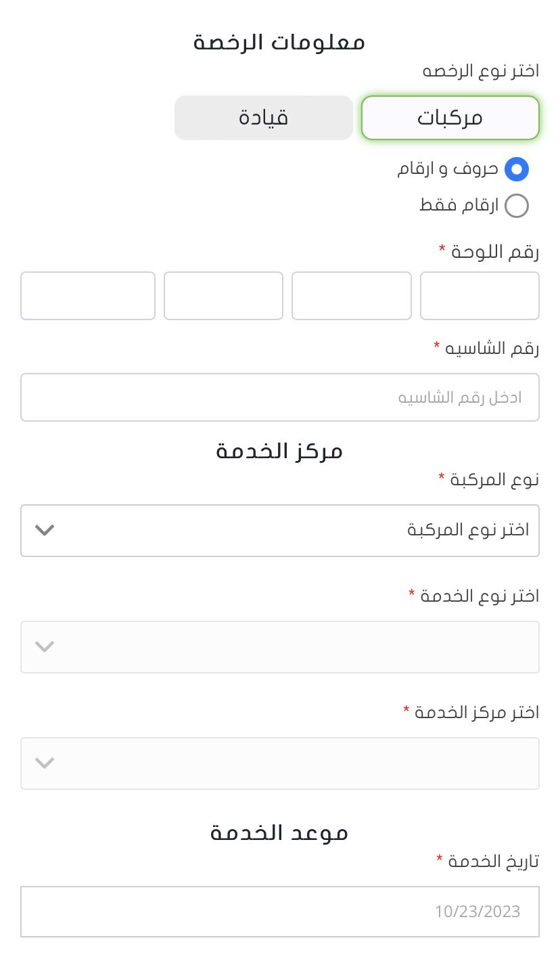Click the selected radio indicator beside حروف و ارقام

click(516, 169)
